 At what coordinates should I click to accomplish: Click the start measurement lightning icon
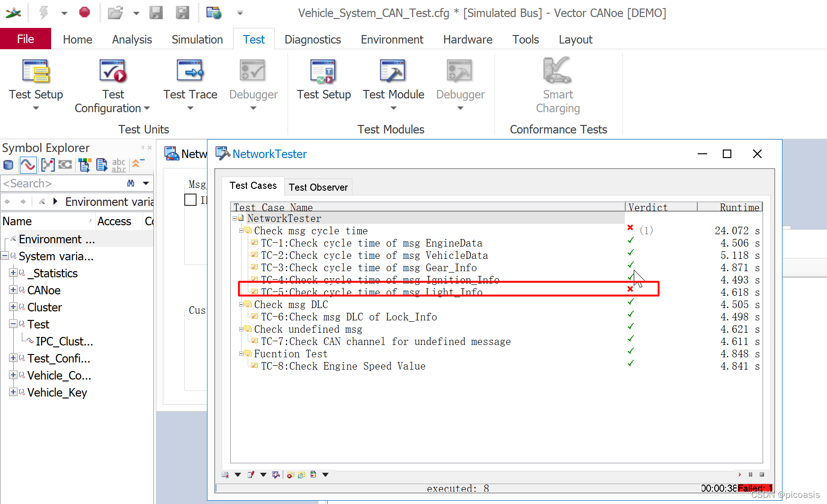pyautogui.click(x=44, y=12)
